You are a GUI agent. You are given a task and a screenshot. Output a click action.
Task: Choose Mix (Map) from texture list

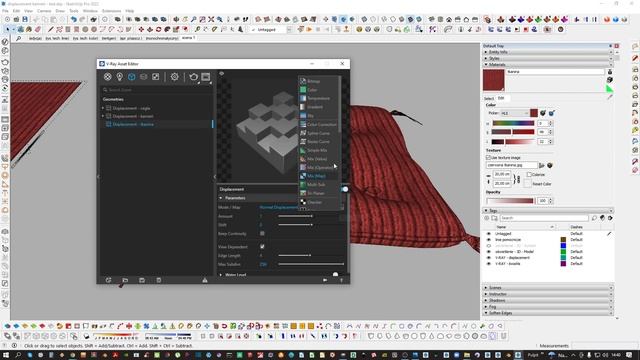(x=316, y=176)
